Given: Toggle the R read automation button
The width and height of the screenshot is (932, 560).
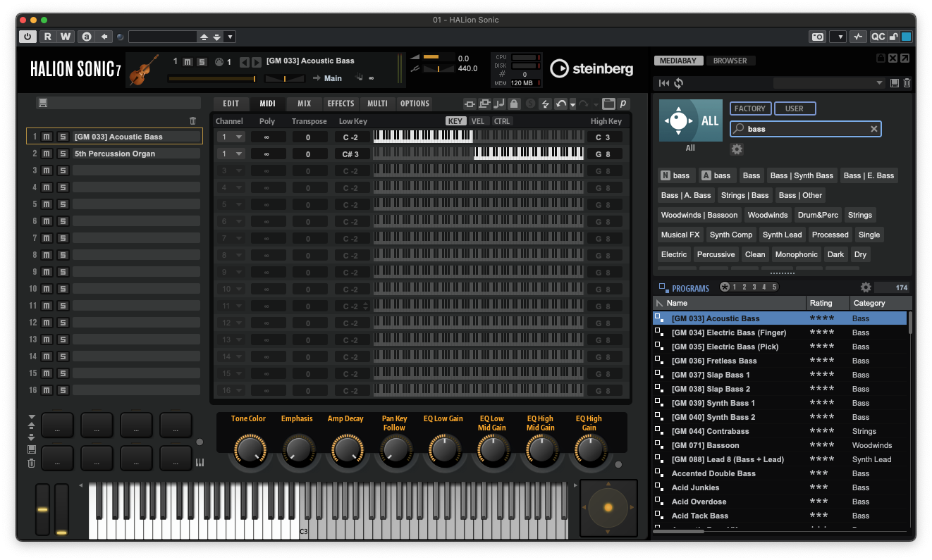Looking at the screenshot, I should coord(47,37).
